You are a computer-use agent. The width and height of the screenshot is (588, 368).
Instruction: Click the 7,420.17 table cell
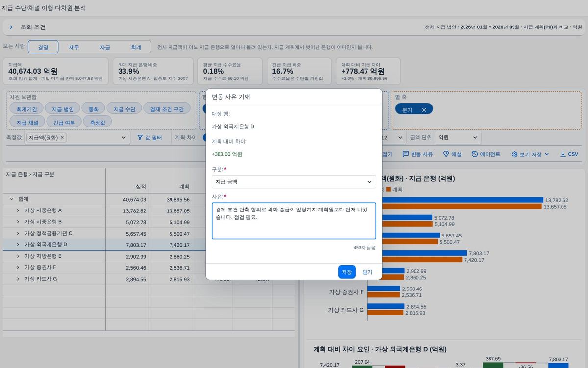pyautogui.click(x=171, y=244)
